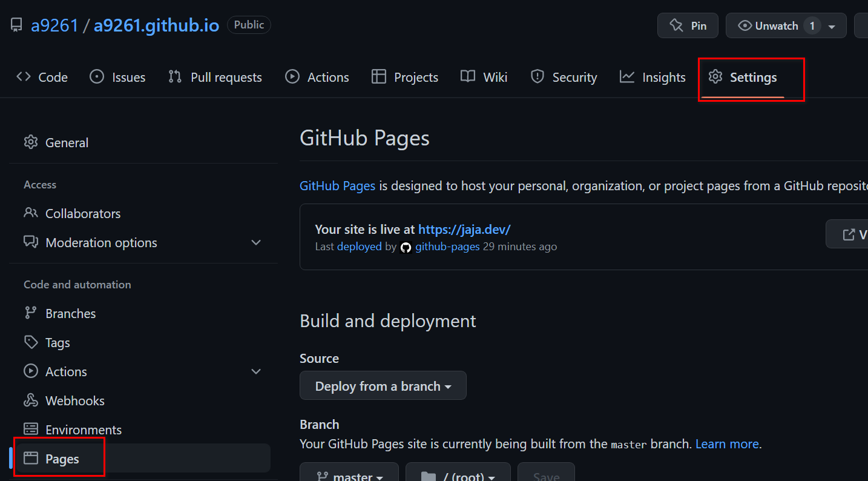Switch to the Settings tab
This screenshot has height=481, width=868.
point(752,78)
